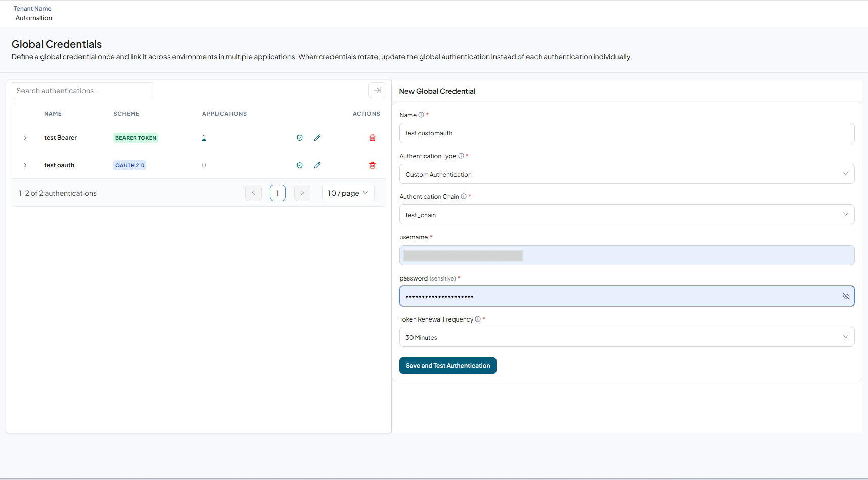Image resolution: width=868 pixels, height=480 pixels.
Task: Select page 1 in pagination
Action: coord(278,193)
